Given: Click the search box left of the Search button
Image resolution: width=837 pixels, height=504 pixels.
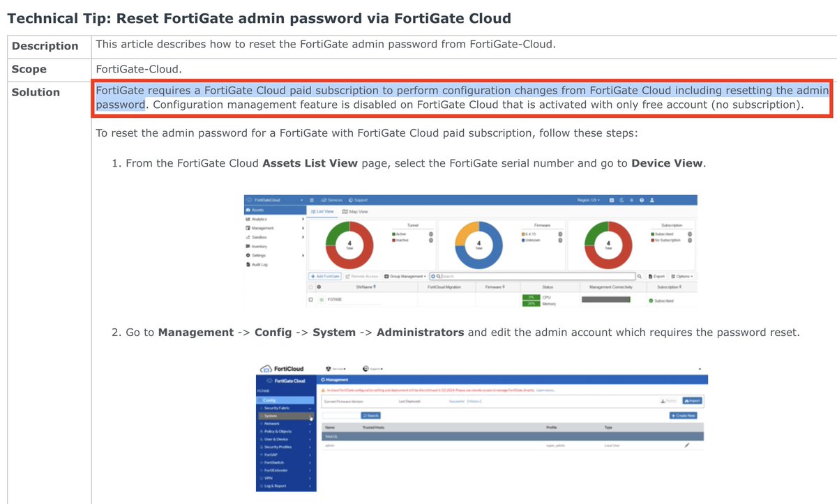Looking at the screenshot, I should click(x=341, y=415).
